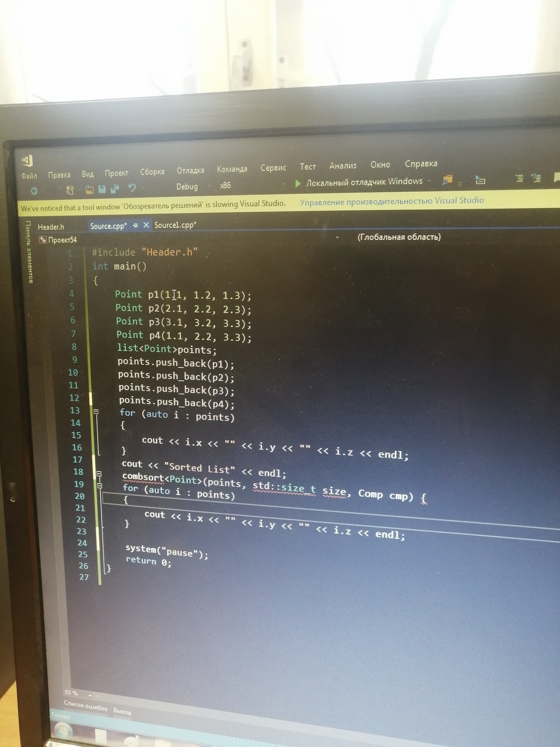Screen dimensions: 560x747
Task: Switch to the Source1.cpp tab
Action: coord(176,225)
